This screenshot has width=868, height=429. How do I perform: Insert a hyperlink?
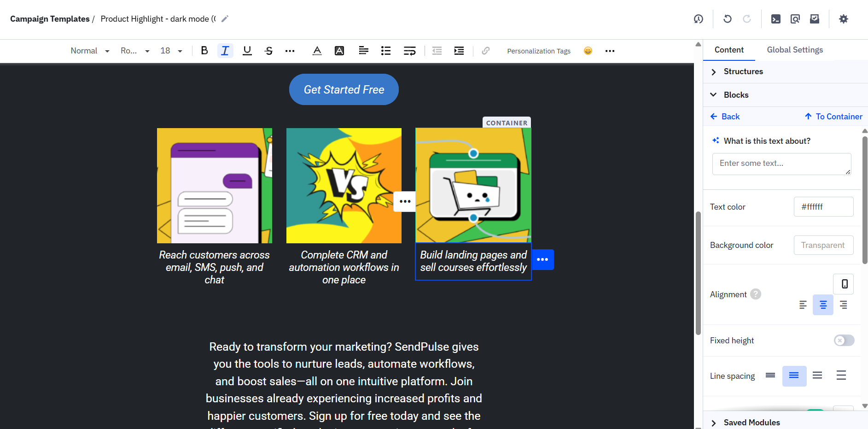point(486,51)
